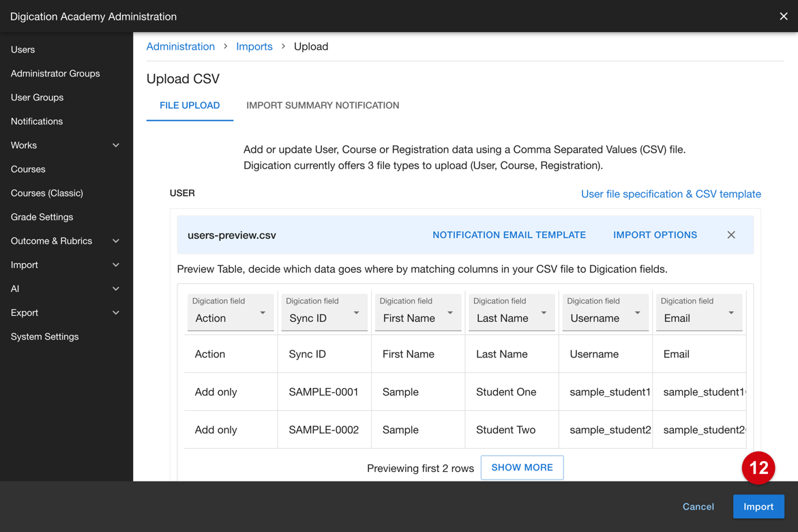798x532 pixels.
Task: Open System Settings
Action: [45, 336]
